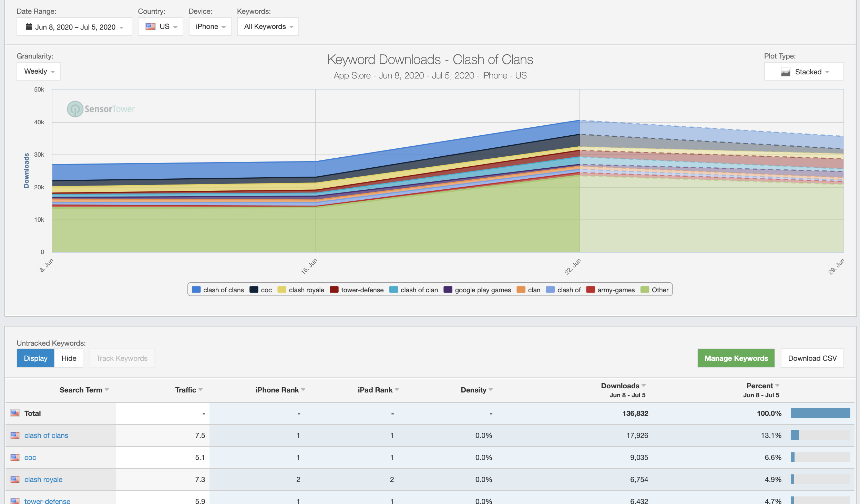
Task: Expand the All Keywords dropdown
Action: coord(268,27)
